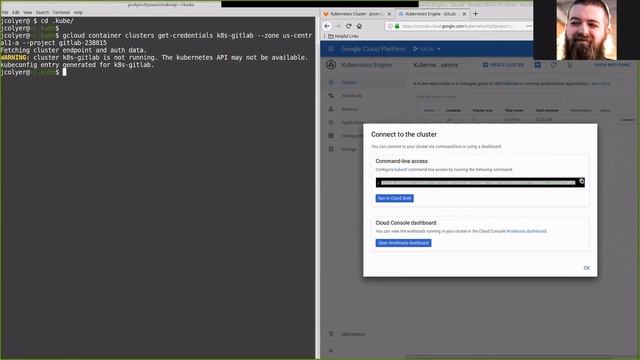Click the webcam video thumbnail
Viewport: 640px width, 360px height.
point(587,30)
